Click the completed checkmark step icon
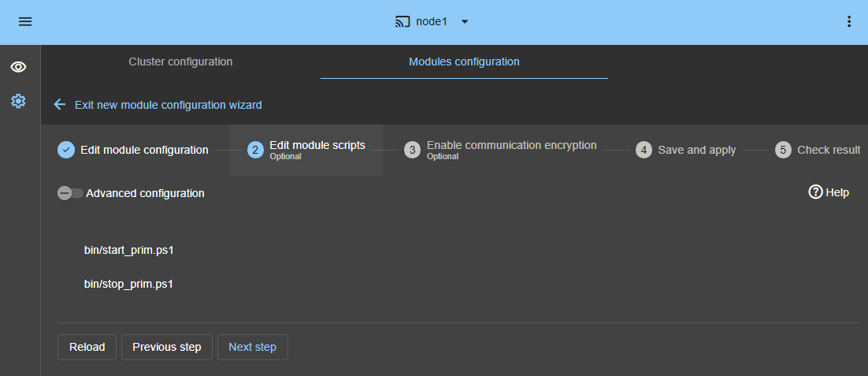 [x=66, y=150]
